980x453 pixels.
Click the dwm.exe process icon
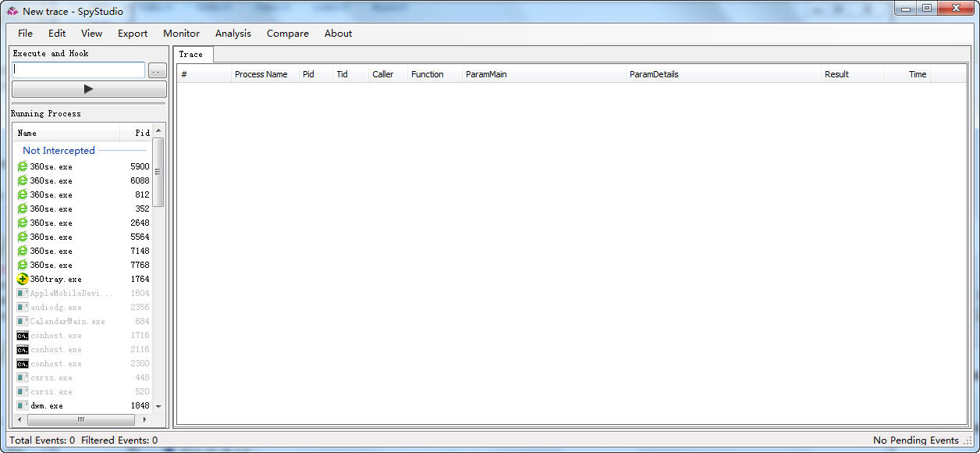(x=23, y=405)
